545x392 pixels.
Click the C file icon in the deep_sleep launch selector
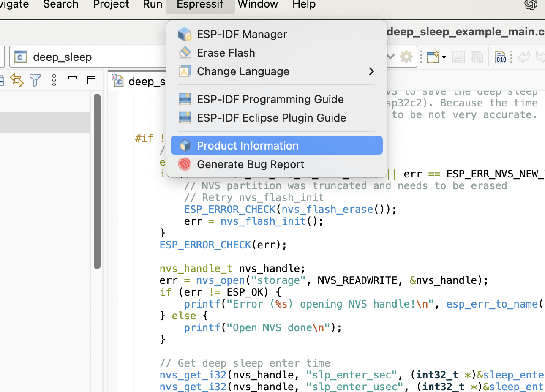point(20,57)
